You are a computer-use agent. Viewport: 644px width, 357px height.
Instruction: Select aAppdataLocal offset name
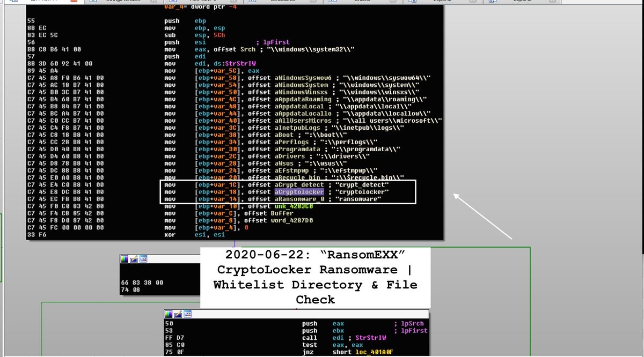(x=299, y=107)
